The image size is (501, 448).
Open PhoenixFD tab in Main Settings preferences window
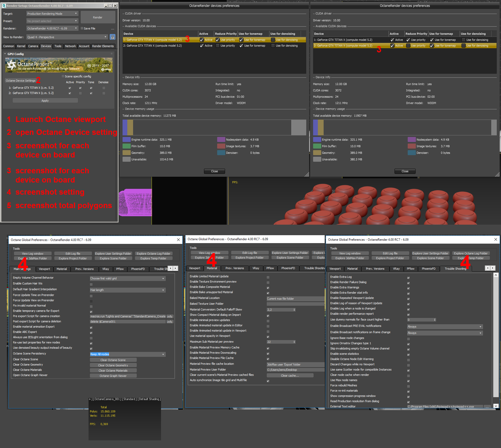[138, 269]
